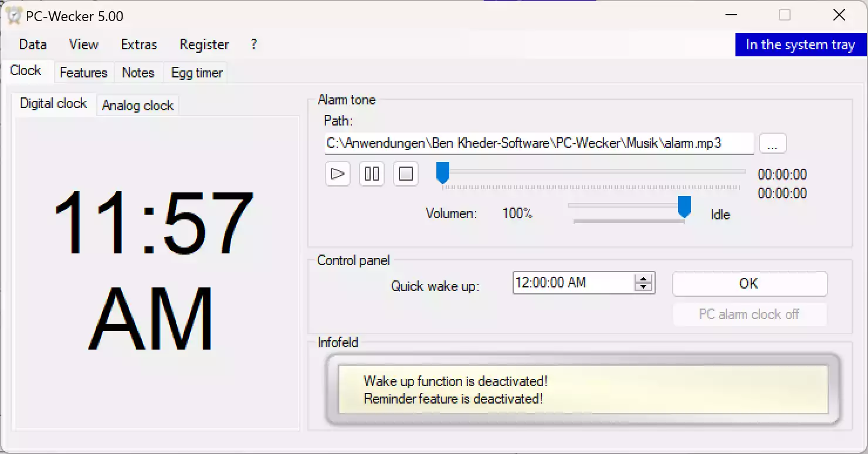Click the volume slider thumb
Viewport: 868px width, 454px height.
coord(684,207)
